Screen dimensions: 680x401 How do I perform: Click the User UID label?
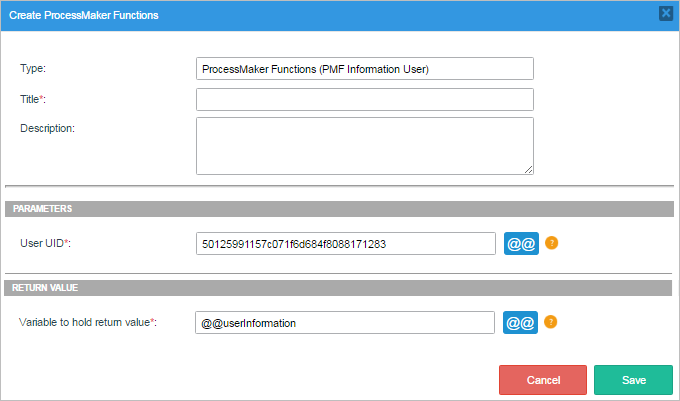pos(45,243)
